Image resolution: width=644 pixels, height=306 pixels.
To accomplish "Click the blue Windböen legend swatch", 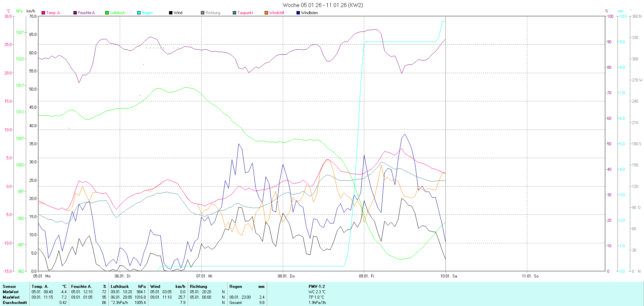I will coord(298,13).
